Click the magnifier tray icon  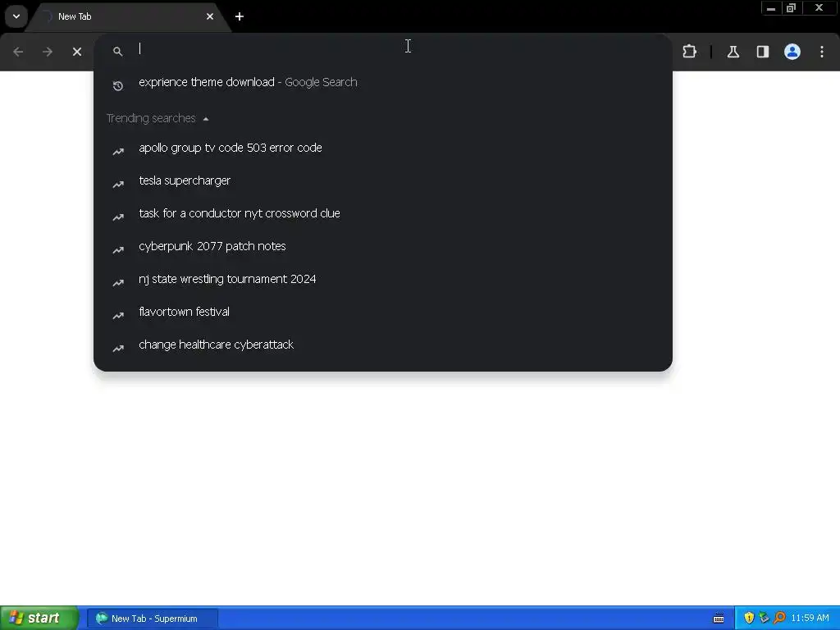[779, 619]
